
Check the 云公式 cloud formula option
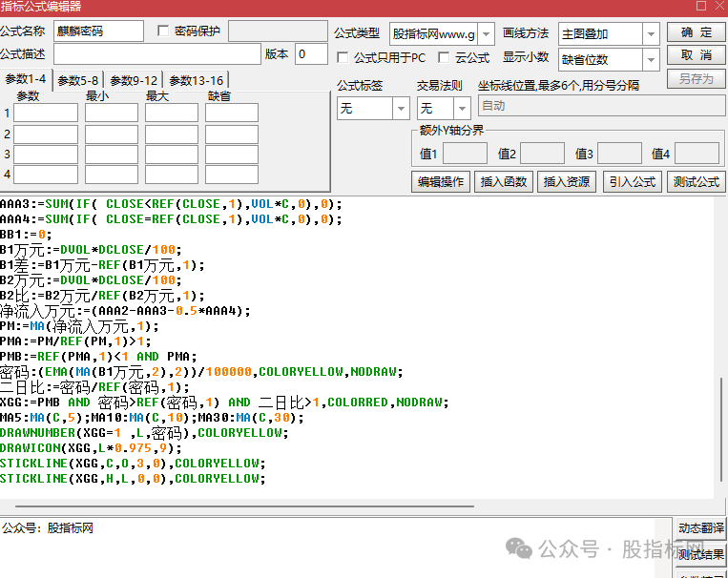(x=443, y=58)
